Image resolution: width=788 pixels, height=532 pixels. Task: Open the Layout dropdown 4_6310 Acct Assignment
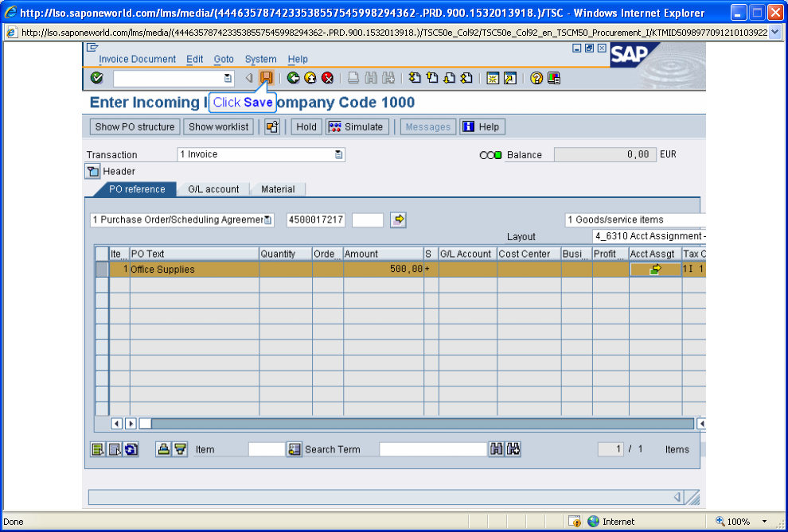point(650,236)
